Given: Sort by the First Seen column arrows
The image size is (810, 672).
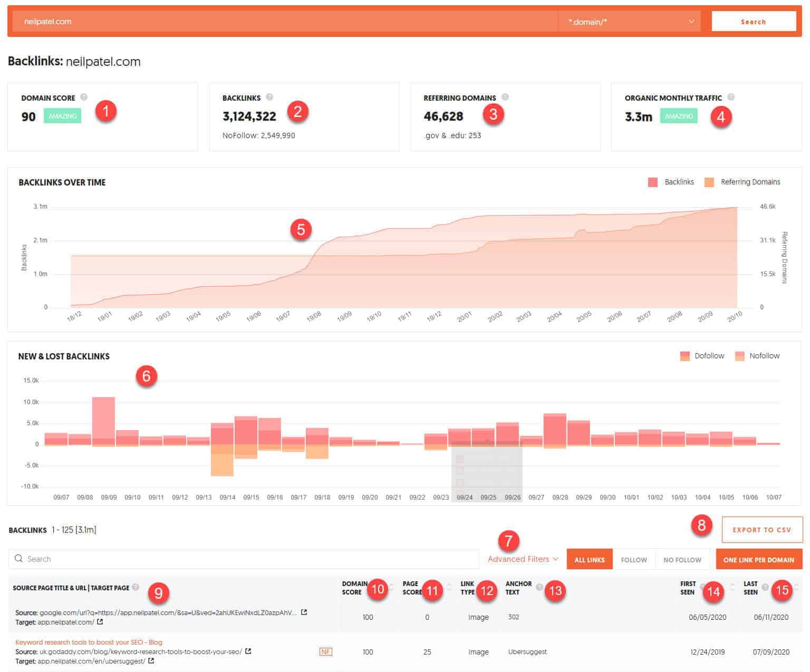Looking at the screenshot, I should [732, 587].
